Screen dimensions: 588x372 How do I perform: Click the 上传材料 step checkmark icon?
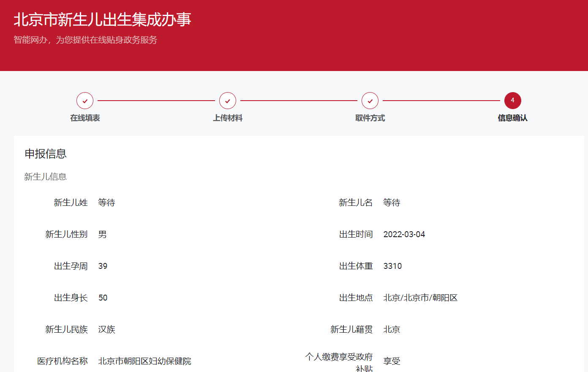point(228,101)
